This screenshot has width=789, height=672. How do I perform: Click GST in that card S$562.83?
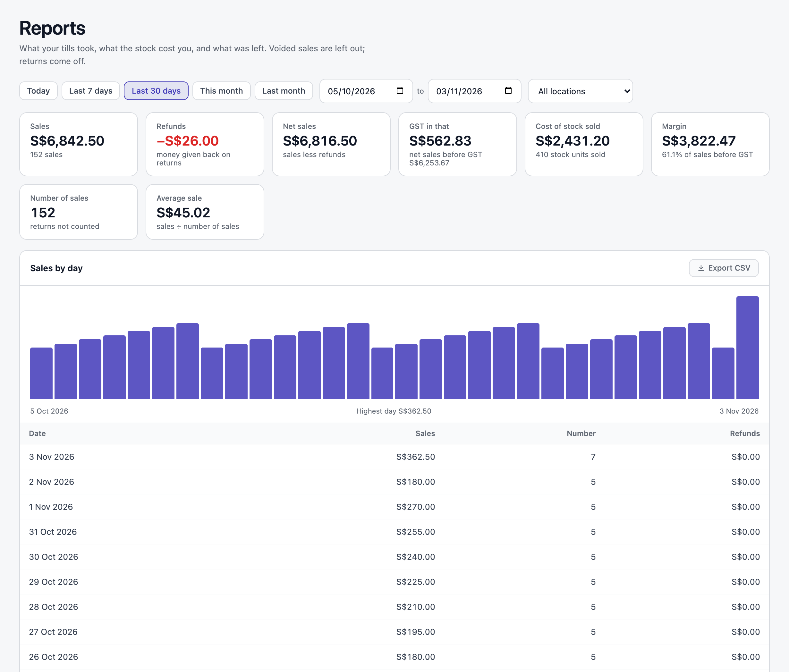(x=457, y=144)
